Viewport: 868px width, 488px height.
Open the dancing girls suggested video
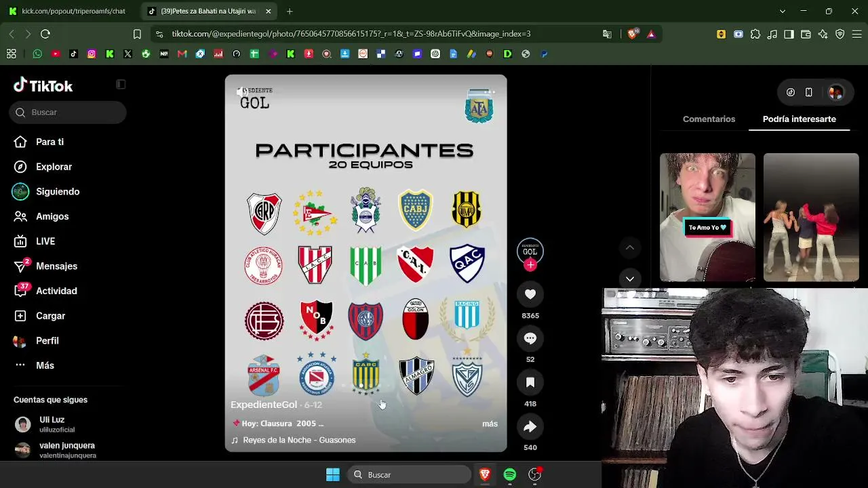point(811,217)
